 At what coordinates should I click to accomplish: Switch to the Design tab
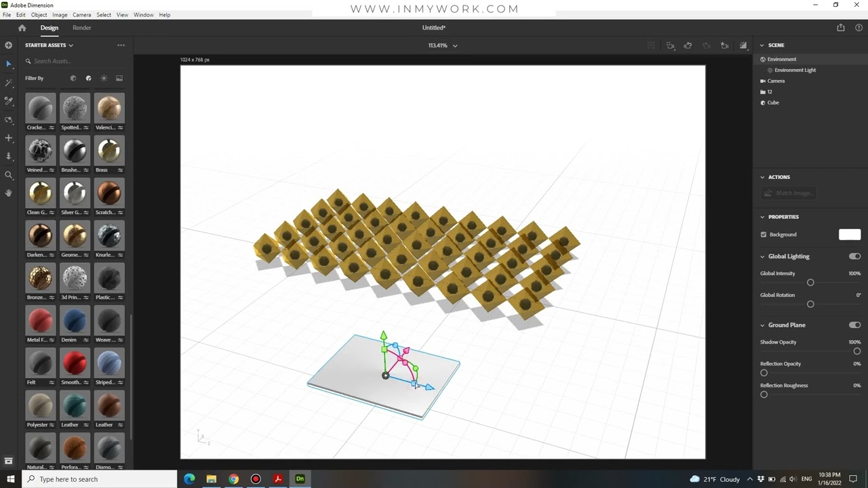click(49, 28)
